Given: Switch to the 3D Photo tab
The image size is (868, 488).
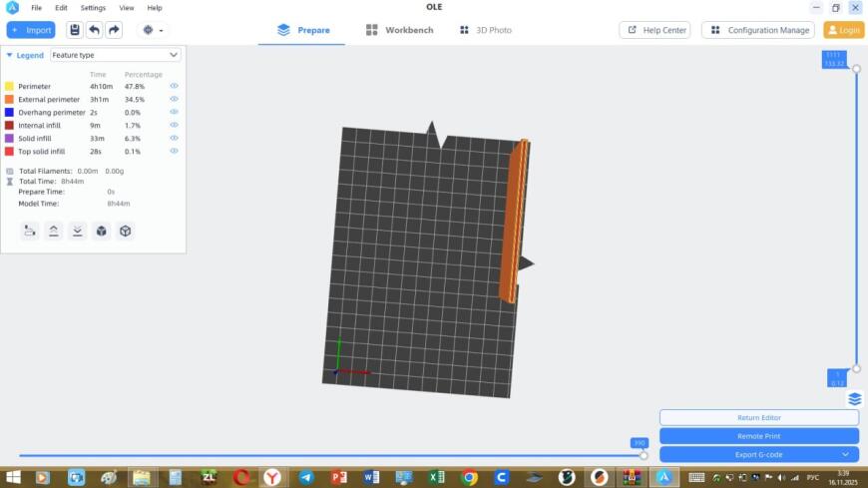Looking at the screenshot, I should pyautogui.click(x=486, y=30).
